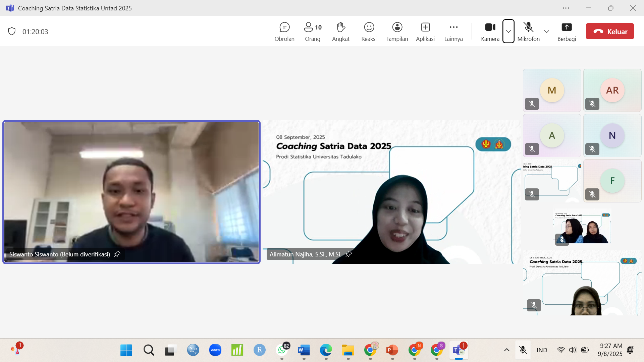Open the Aplikasi add apps button
Screen dimensions: 644x362
point(425,32)
